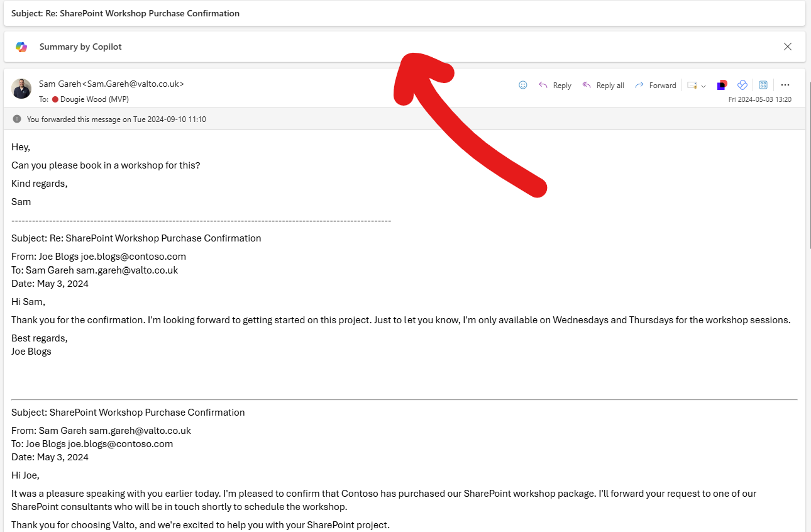
Task: Open the red and blue squares add-in
Action: click(x=722, y=85)
